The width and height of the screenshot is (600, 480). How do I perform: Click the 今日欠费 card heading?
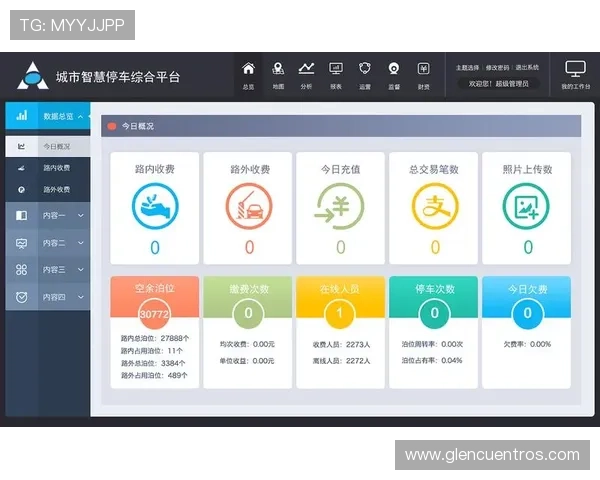click(x=528, y=289)
